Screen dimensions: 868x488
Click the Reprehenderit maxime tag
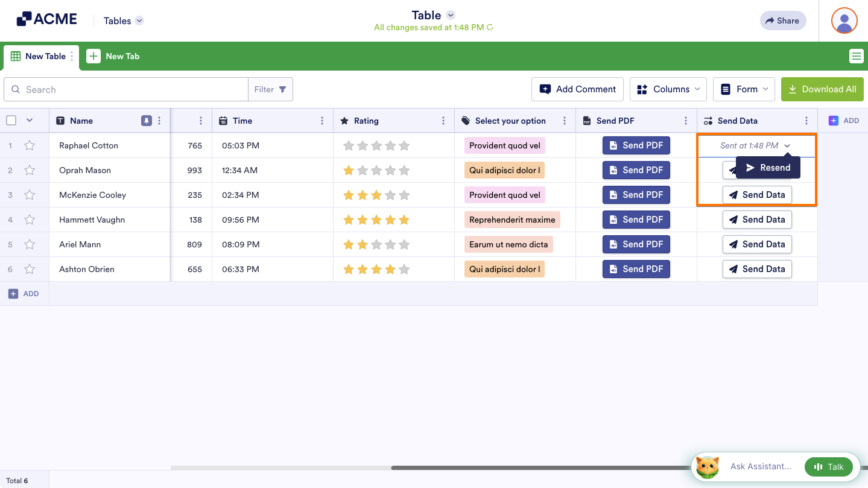(512, 220)
